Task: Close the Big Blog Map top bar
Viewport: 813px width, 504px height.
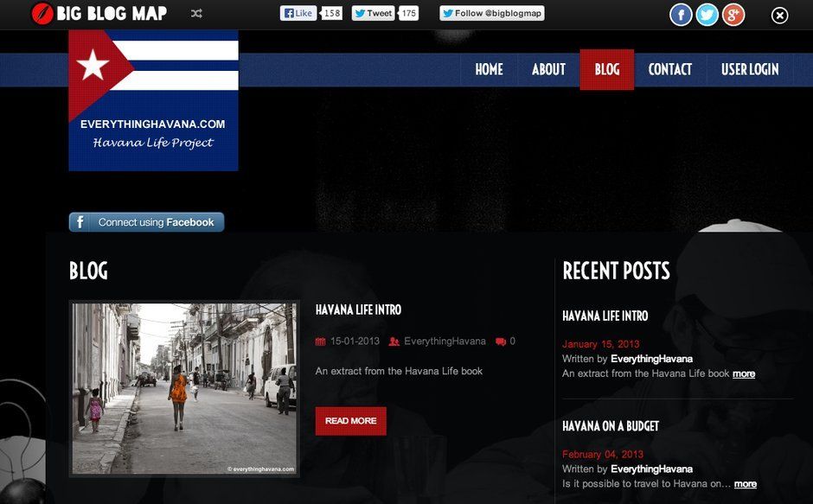Action: tap(779, 16)
